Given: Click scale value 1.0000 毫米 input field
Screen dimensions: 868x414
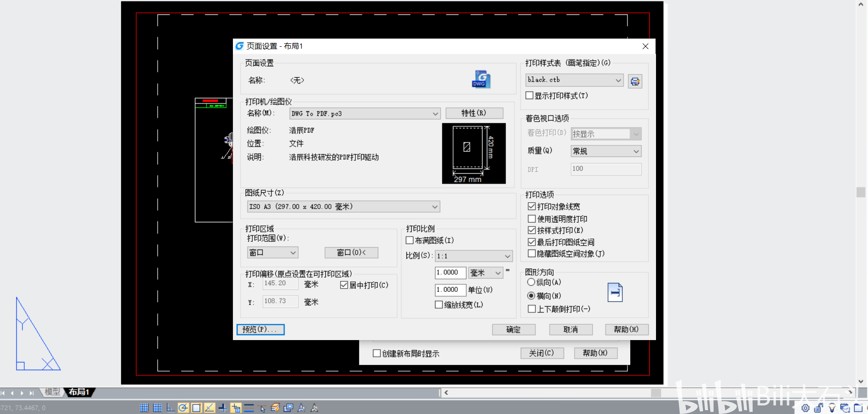Looking at the screenshot, I should (x=450, y=272).
